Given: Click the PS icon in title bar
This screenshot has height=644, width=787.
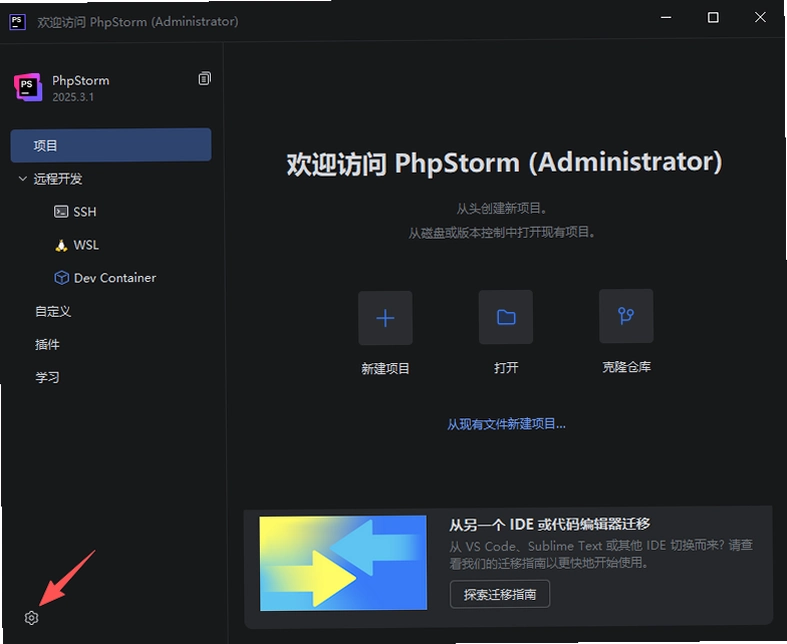Looking at the screenshot, I should pyautogui.click(x=17, y=22).
